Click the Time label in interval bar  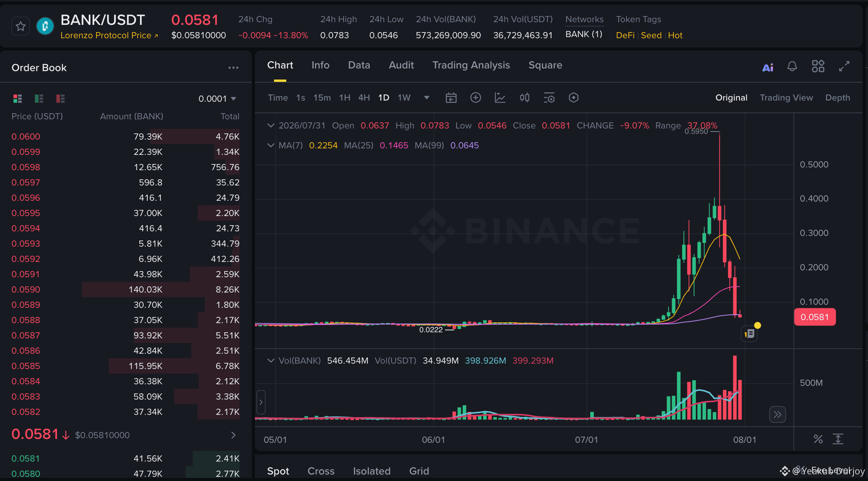pyautogui.click(x=278, y=98)
